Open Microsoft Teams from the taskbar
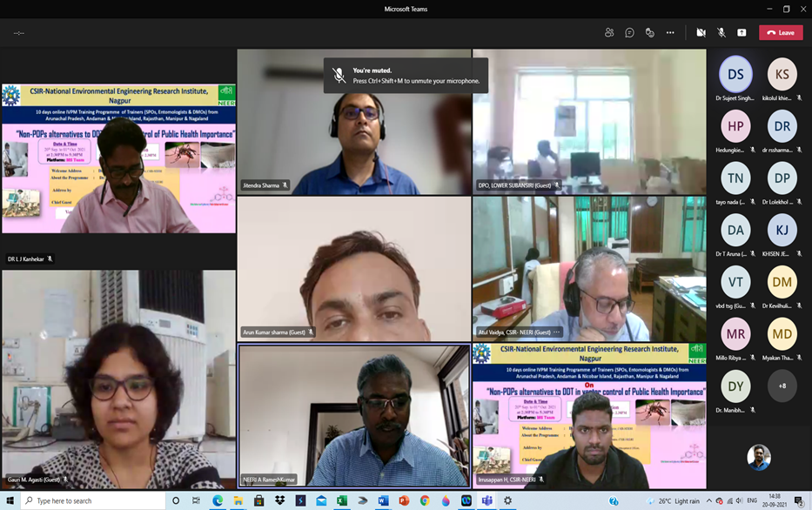This screenshot has height=510, width=812. coord(487,501)
